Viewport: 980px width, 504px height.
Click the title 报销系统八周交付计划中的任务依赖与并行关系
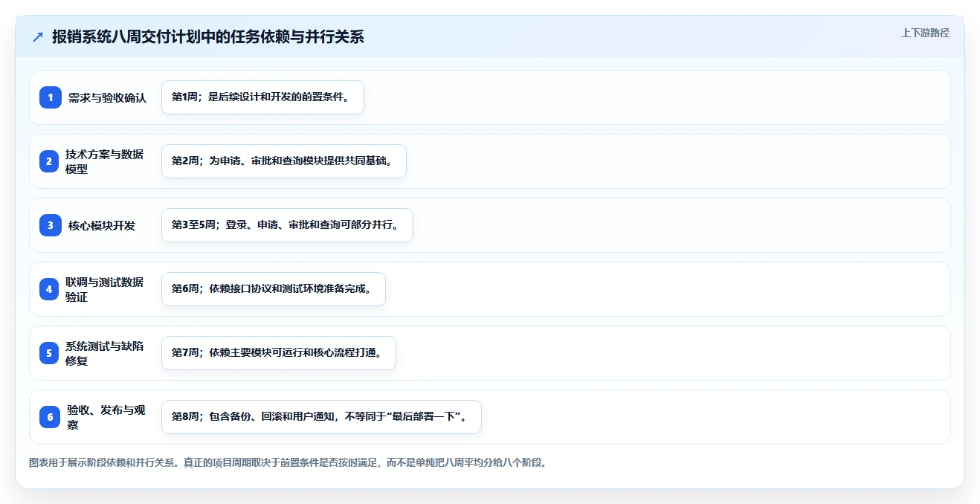tap(208, 36)
